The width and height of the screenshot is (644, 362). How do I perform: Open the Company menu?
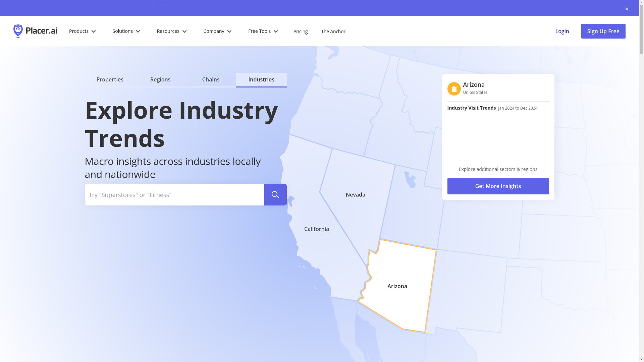pos(218,31)
